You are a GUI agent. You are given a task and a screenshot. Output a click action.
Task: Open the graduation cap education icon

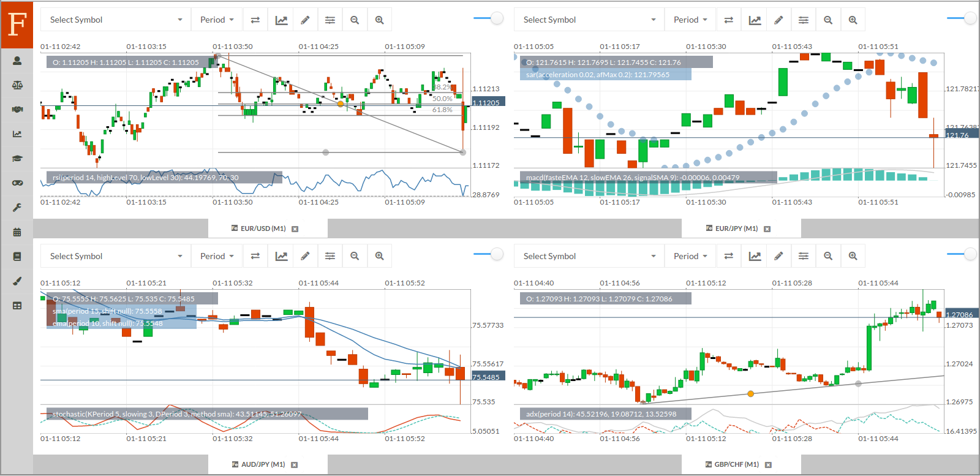point(17,159)
